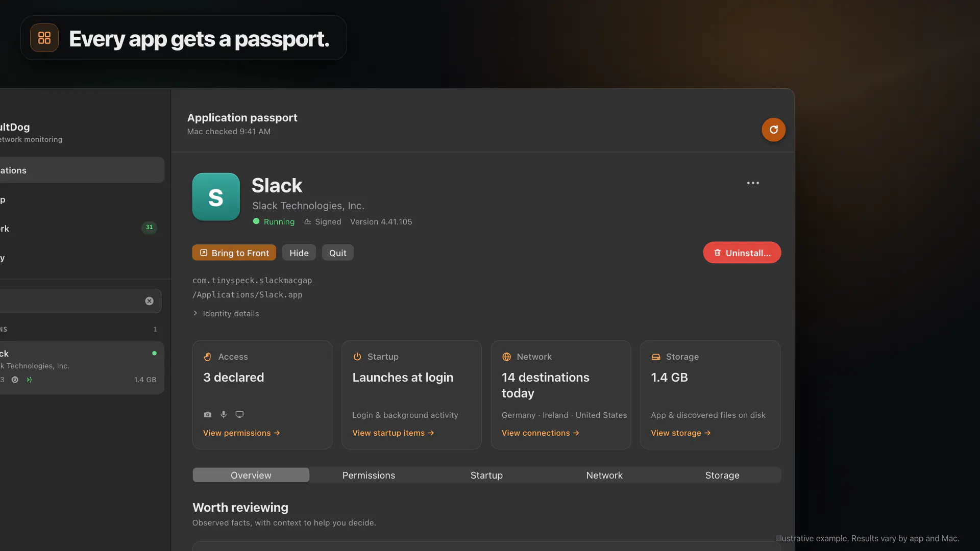Click the camera permission icon
980x551 pixels.
click(207, 415)
